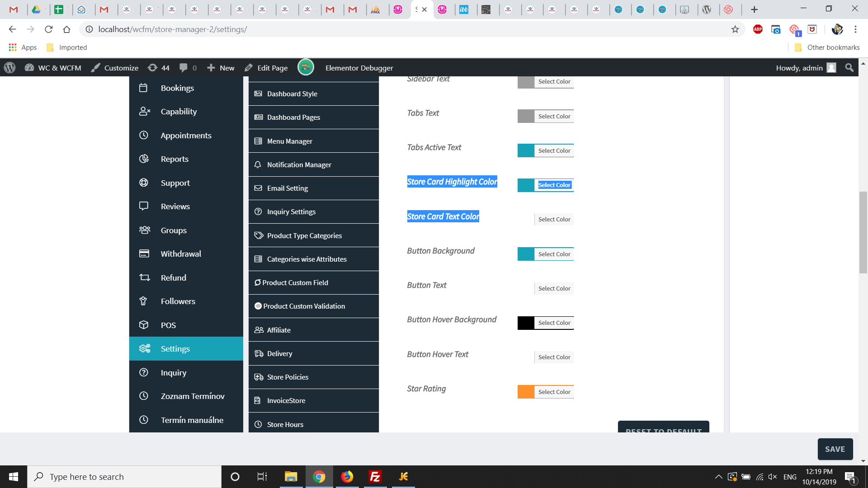The image size is (868, 488).
Task: Open Store Policies tab
Action: point(314,377)
